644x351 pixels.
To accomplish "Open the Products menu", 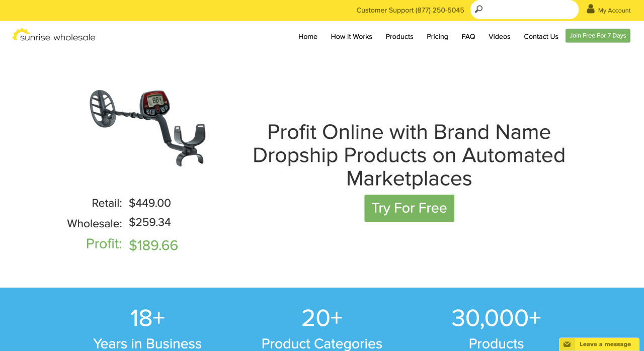I will click(x=399, y=37).
